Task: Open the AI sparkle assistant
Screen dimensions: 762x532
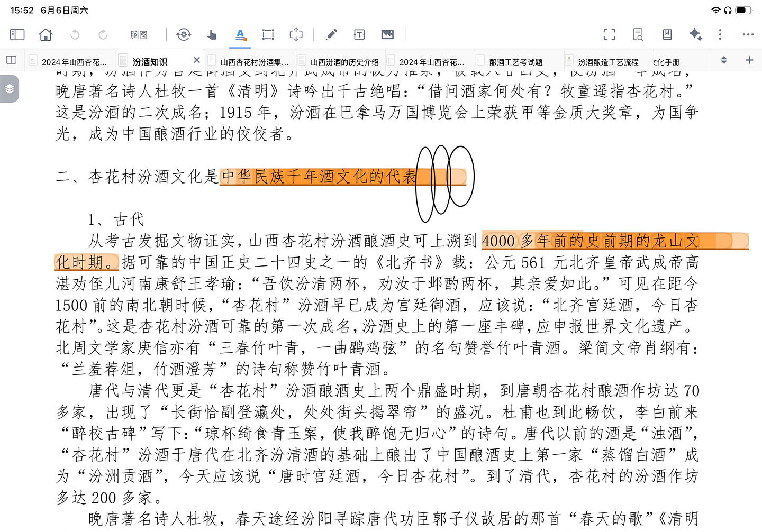Action: click(x=695, y=35)
